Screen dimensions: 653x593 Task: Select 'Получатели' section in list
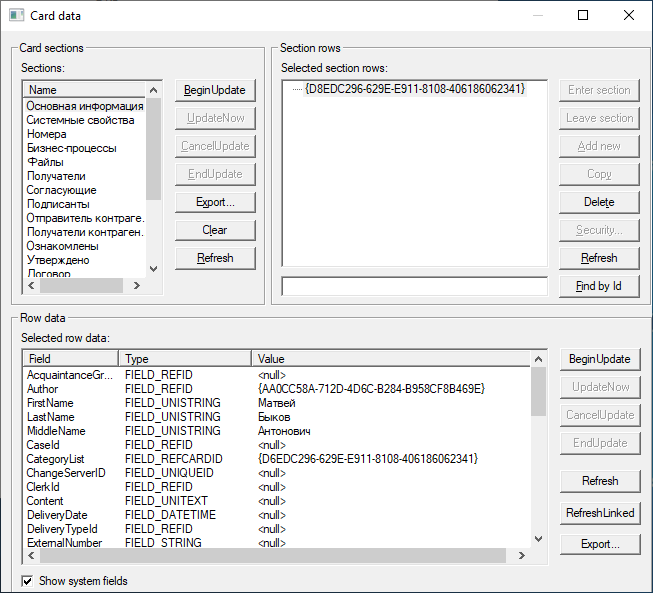56,176
